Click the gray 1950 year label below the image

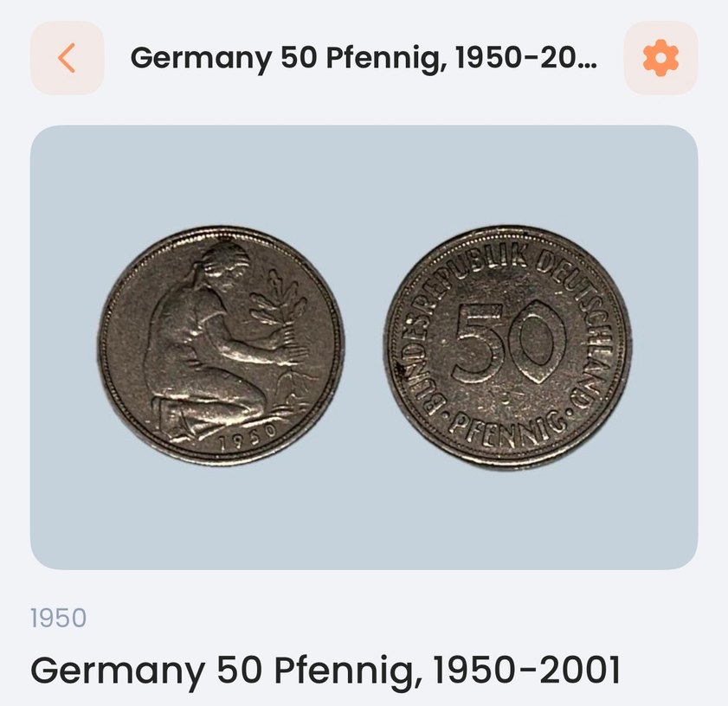[59, 619]
